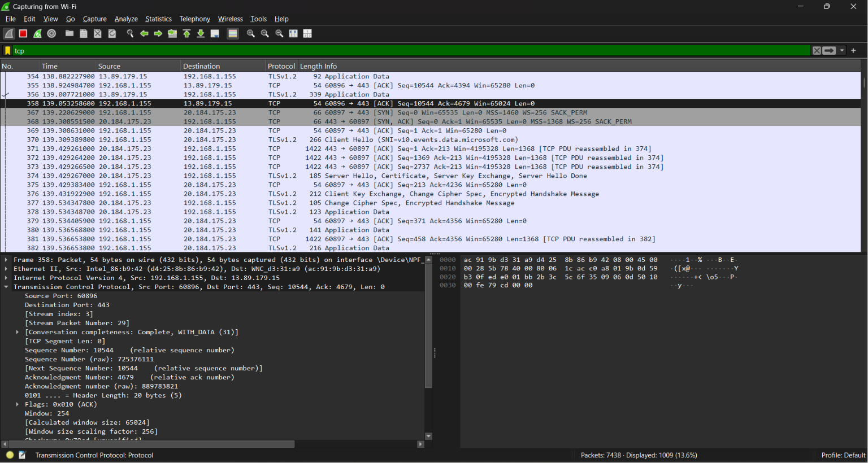Add a filter button with the plus icon
This screenshot has width=868, height=463.
(x=853, y=51)
